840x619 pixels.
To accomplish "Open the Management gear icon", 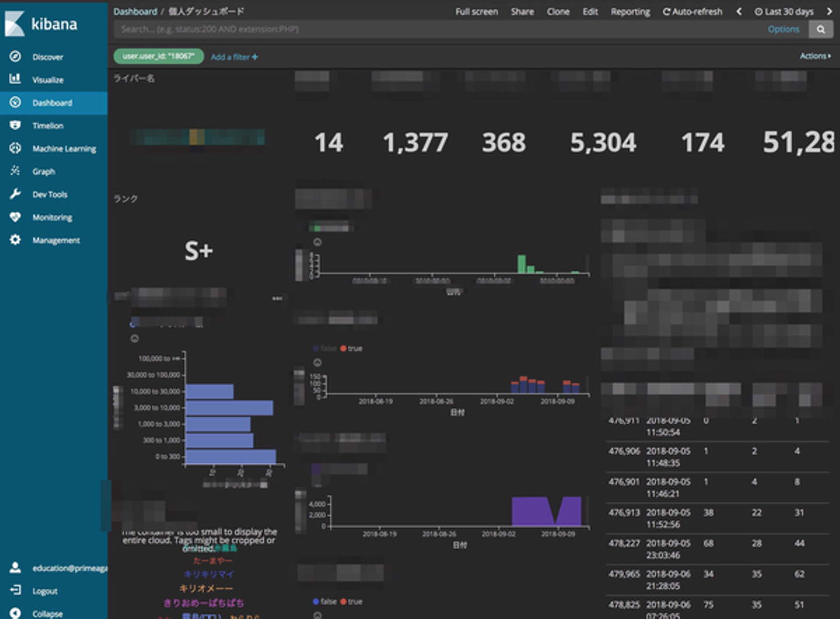I will [15, 240].
